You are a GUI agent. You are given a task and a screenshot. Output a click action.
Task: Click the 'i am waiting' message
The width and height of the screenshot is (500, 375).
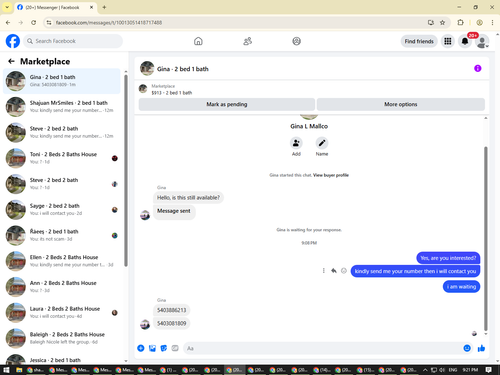tap(461, 287)
